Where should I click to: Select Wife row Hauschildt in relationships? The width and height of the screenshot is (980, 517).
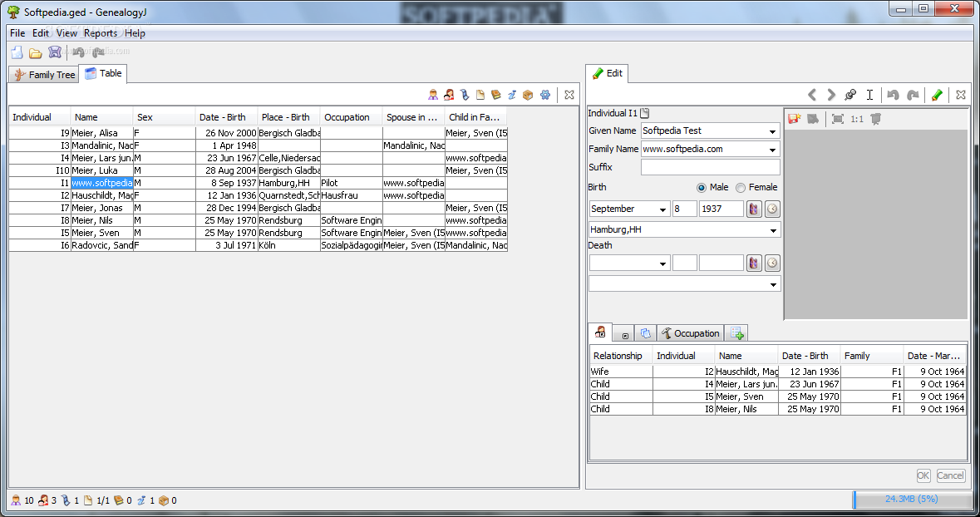tap(778, 372)
